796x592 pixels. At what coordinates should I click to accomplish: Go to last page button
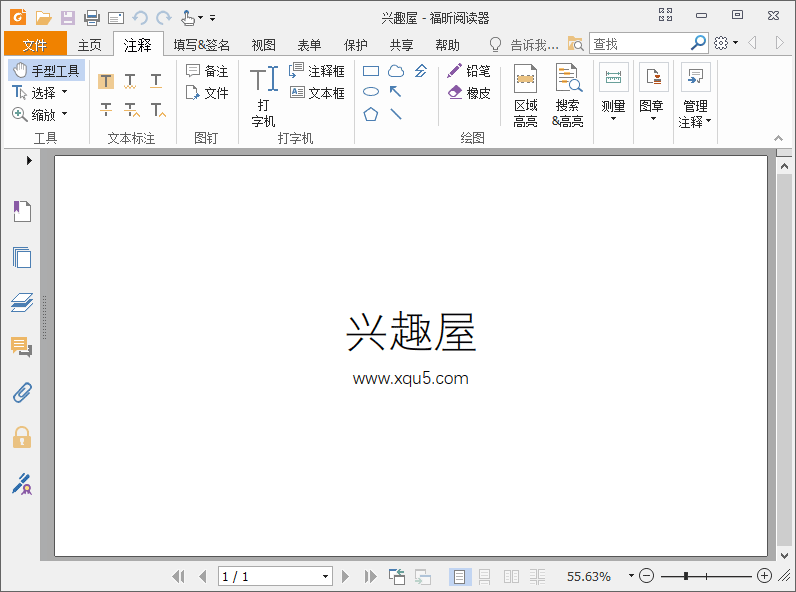pyautogui.click(x=371, y=576)
